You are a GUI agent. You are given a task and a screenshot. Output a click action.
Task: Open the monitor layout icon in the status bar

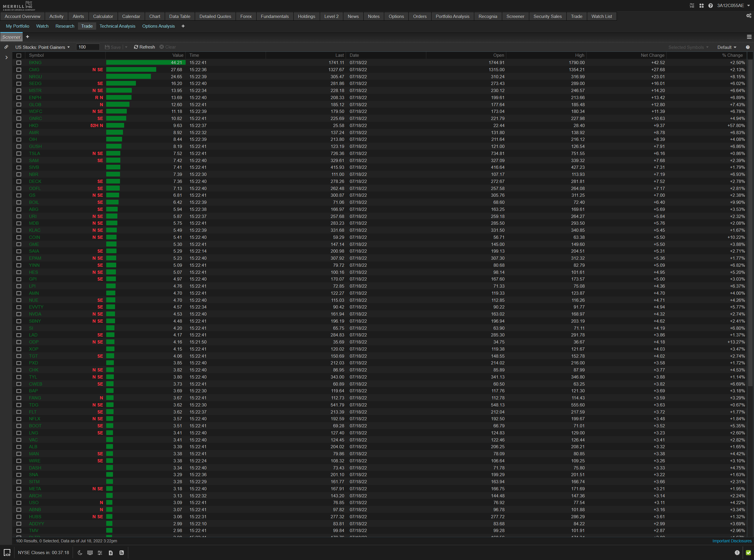click(90, 553)
